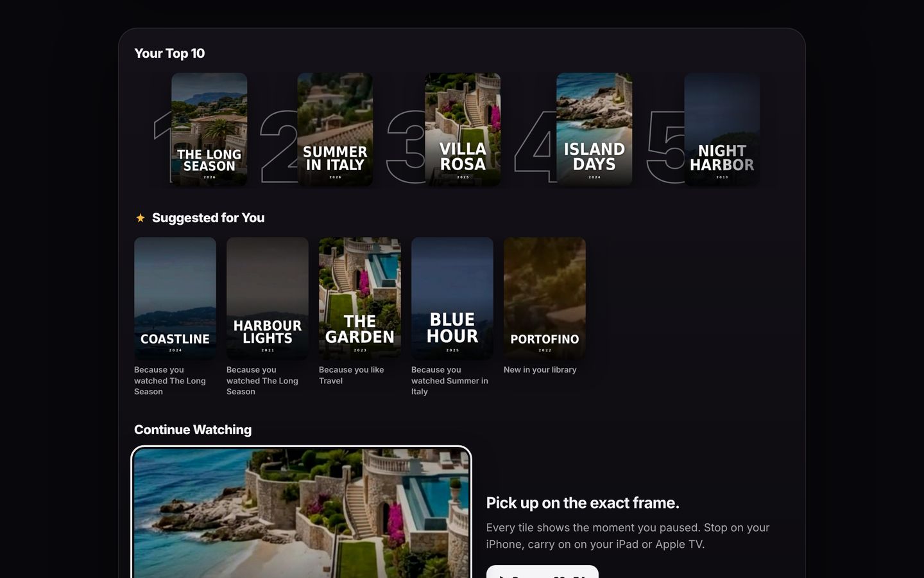Click 'Pick up on the exact frame.' heading

[x=583, y=503]
